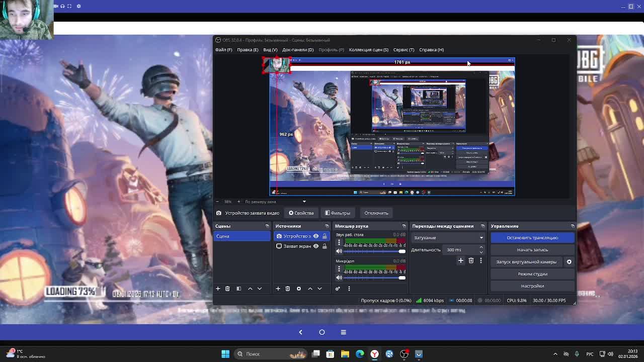Open source properties gear in Sources panel
The width and height of the screenshot is (644, 362).
coord(299,289)
